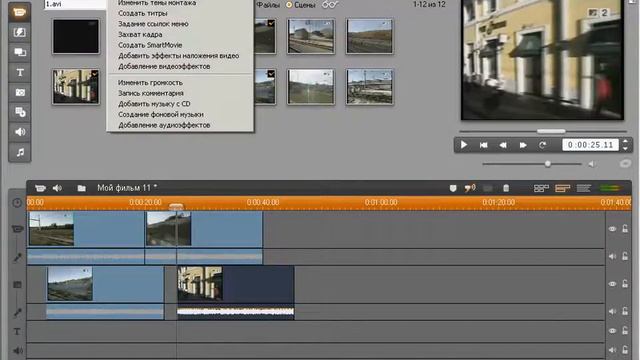
Task: Increase timecode with up stepper arrow
Action: click(625, 142)
